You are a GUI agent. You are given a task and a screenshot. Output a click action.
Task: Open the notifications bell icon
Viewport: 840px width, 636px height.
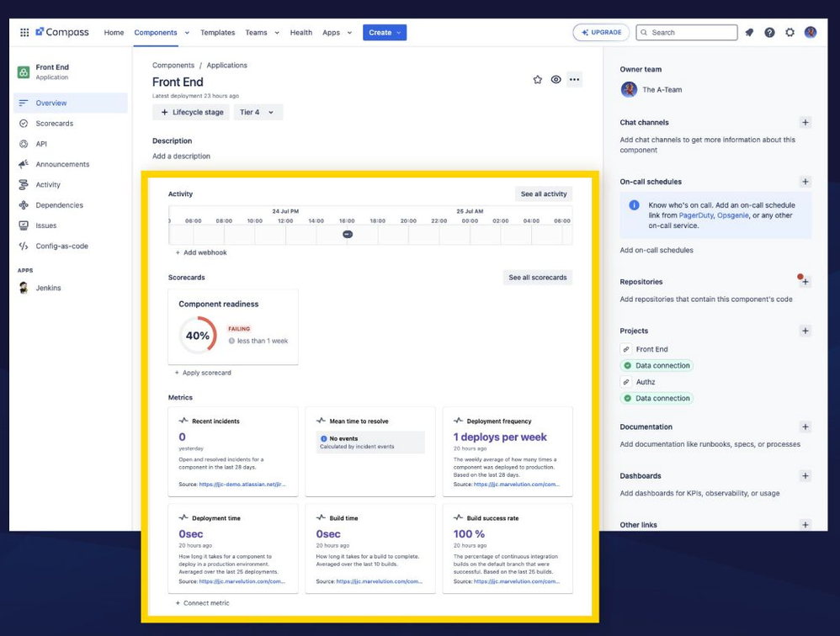pos(749,33)
